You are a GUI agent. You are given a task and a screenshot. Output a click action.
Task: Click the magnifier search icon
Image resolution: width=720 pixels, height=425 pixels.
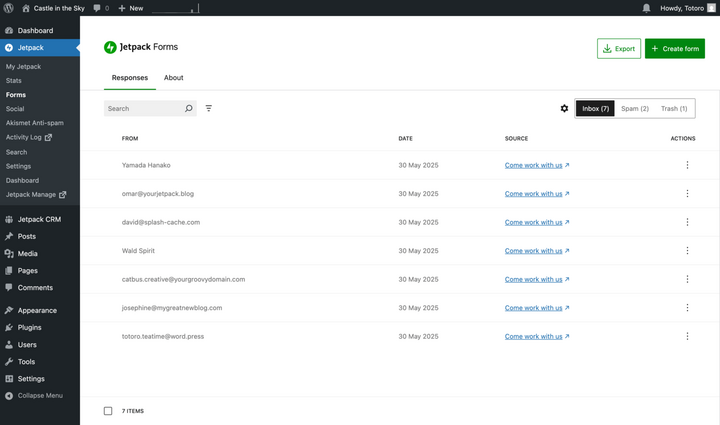(x=189, y=109)
